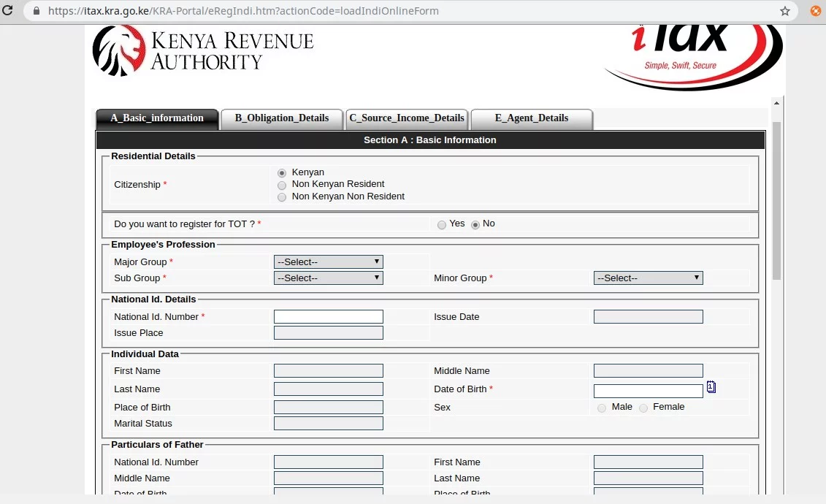Click the "Residential Details" legend text
Viewport: 826px width, 504px height.
(x=153, y=156)
